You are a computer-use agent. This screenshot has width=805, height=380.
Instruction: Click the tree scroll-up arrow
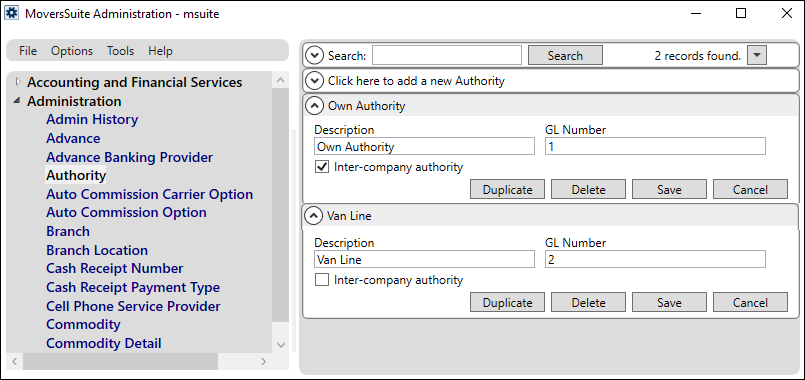click(280, 80)
